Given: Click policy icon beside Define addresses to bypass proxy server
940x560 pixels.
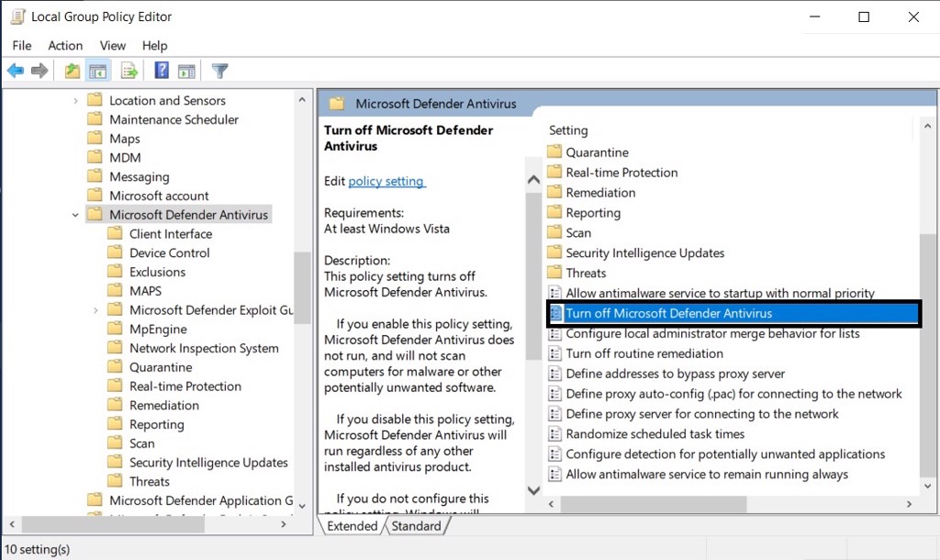Looking at the screenshot, I should 555,374.
